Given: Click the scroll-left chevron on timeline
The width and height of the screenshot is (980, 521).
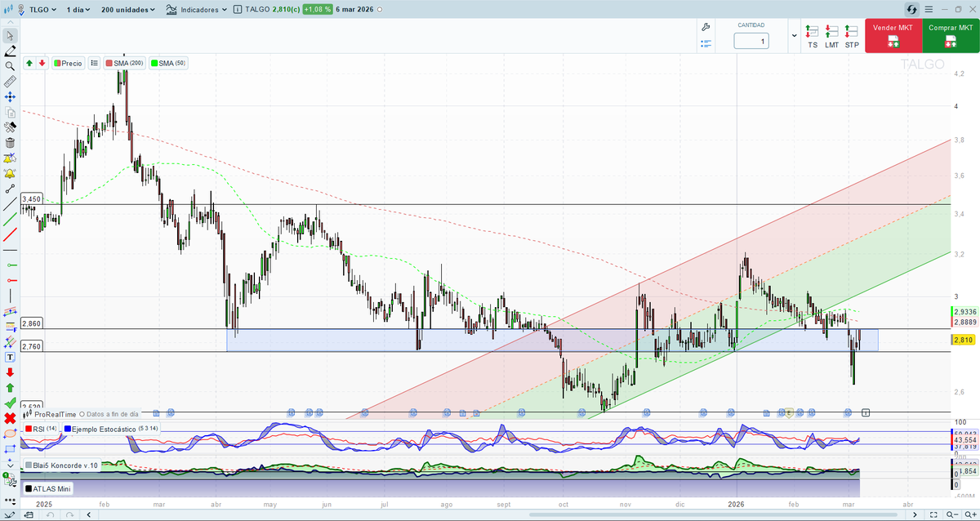Looking at the screenshot, I should coord(87,514).
